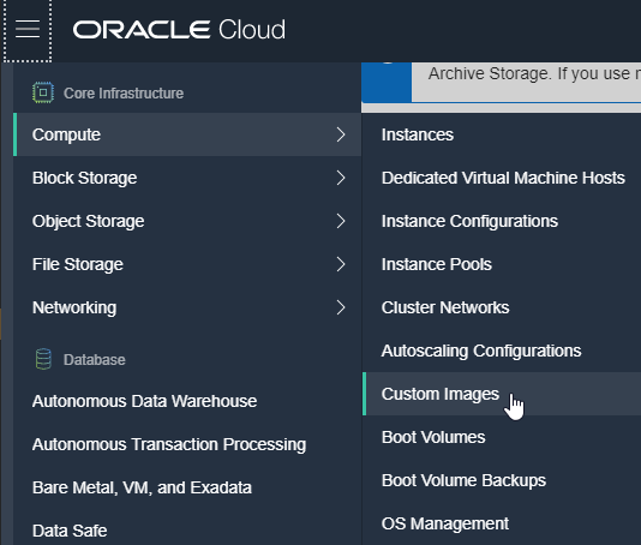Open Autonomous Data Warehouse

pos(145,401)
